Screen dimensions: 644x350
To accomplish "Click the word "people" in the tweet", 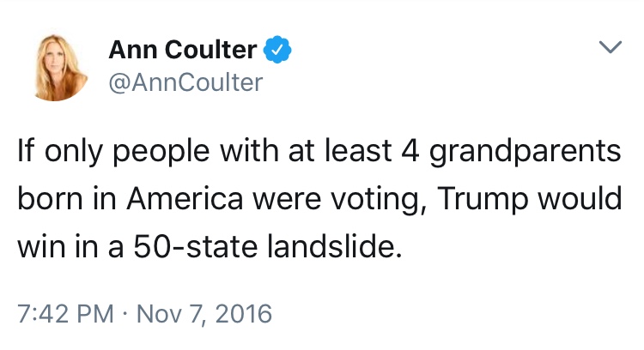I will pyautogui.click(x=161, y=153).
